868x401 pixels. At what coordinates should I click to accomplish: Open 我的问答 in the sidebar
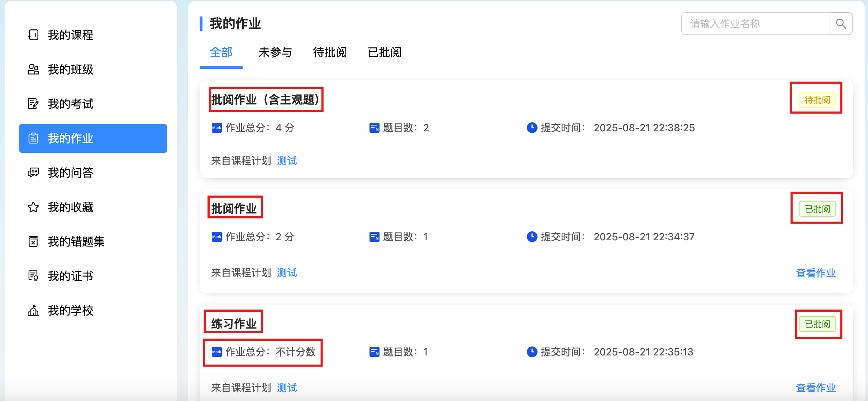pos(70,173)
